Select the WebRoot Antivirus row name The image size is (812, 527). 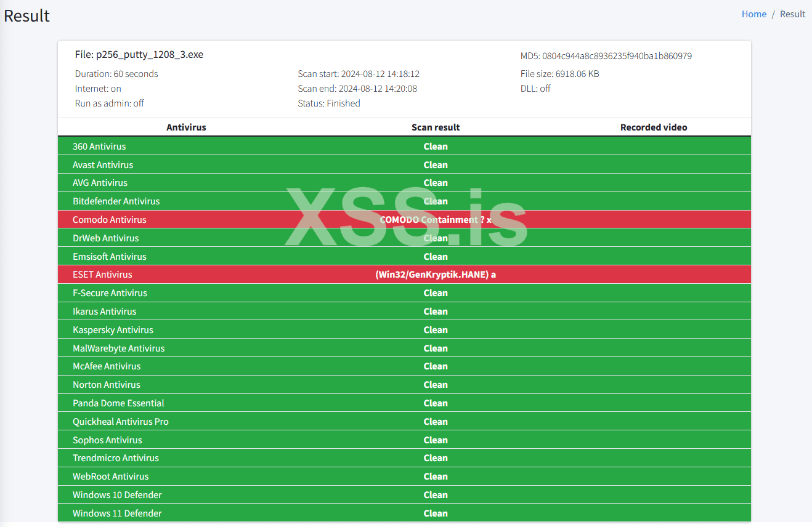(111, 477)
